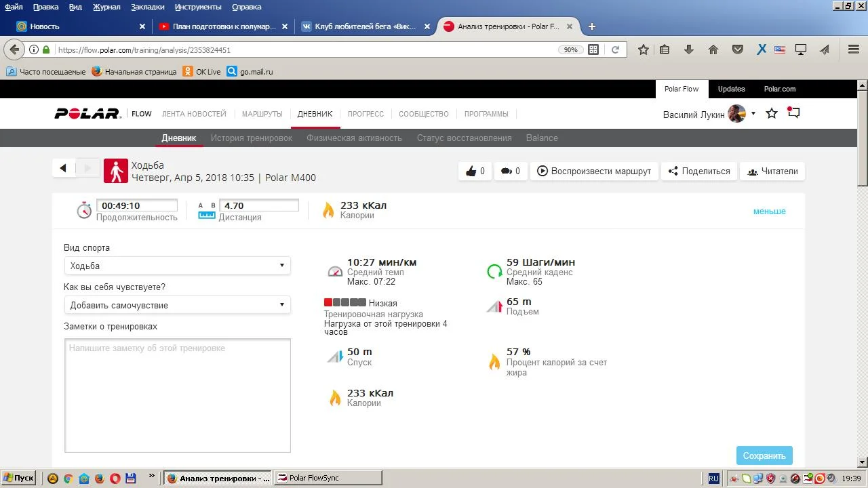Open the ПРОГРЕСС menu item

coord(366,114)
